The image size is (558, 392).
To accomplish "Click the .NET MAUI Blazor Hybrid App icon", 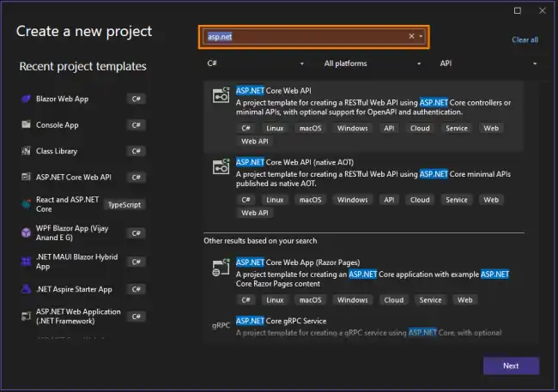I will [x=26, y=262].
